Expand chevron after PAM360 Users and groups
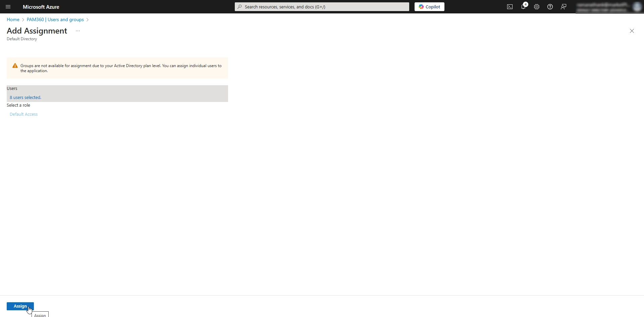 (x=88, y=20)
